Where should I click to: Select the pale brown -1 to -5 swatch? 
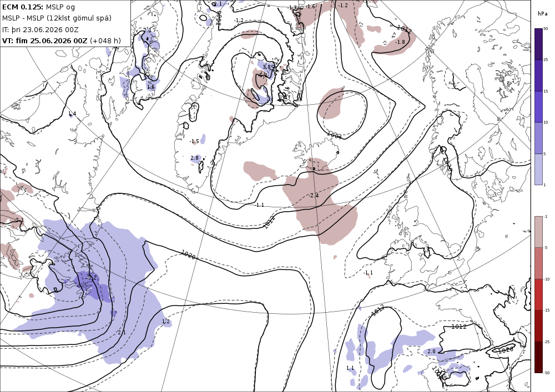click(x=539, y=232)
